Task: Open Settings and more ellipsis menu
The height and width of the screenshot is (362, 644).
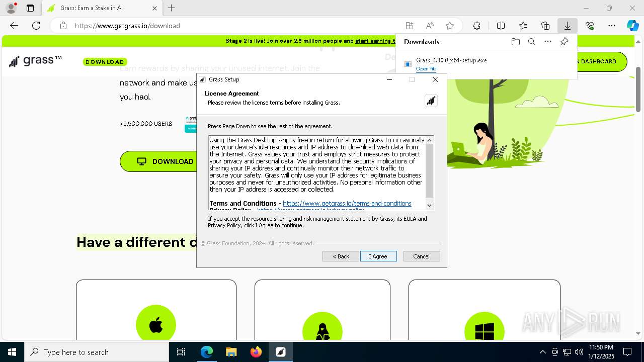Action: (x=612, y=26)
